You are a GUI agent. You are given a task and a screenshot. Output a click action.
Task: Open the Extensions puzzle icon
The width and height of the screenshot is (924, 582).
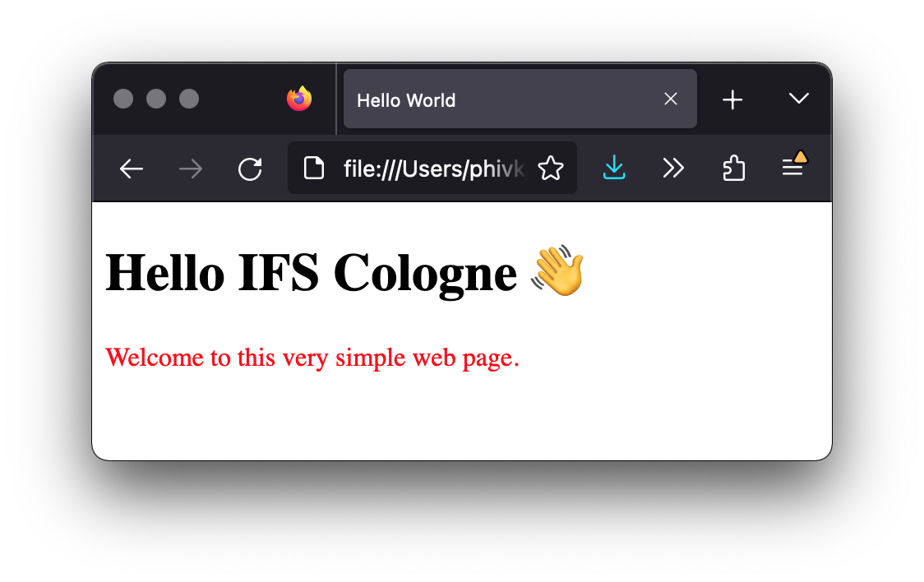tap(733, 168)
